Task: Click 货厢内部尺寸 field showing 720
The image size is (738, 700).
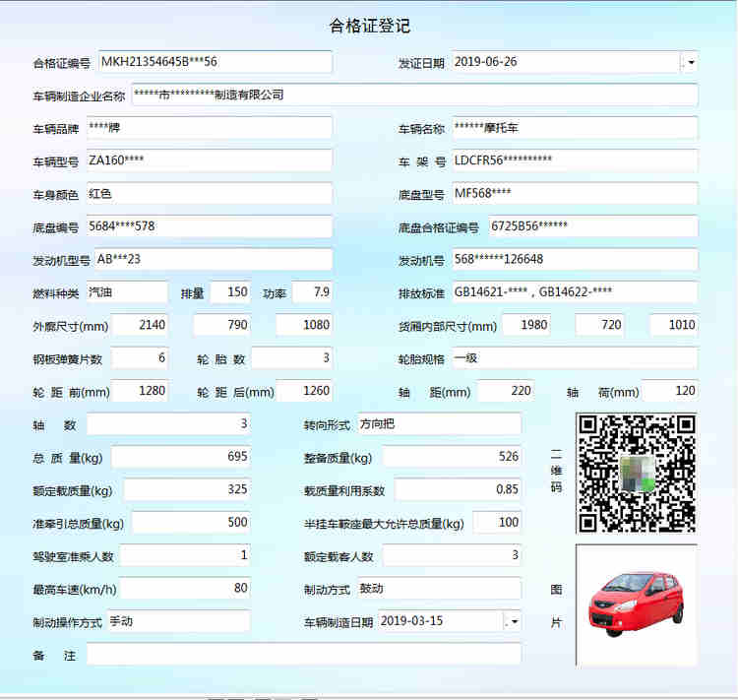Action: [599, 326]
